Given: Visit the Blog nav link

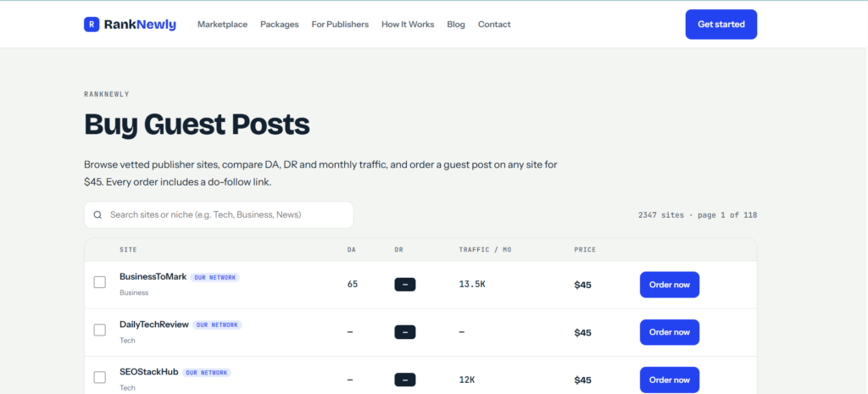Looking at the screenshot, I should pyautogui.click(x=456, y=25).
